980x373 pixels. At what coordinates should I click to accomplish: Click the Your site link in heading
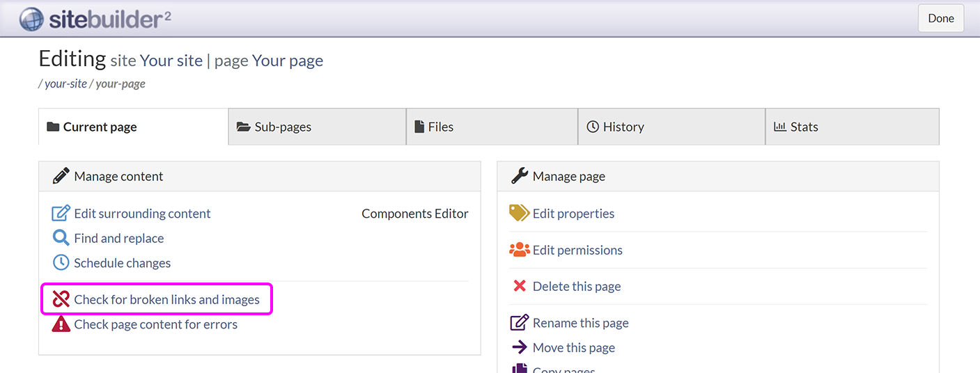pyautogui.click(x=171, y=61)
